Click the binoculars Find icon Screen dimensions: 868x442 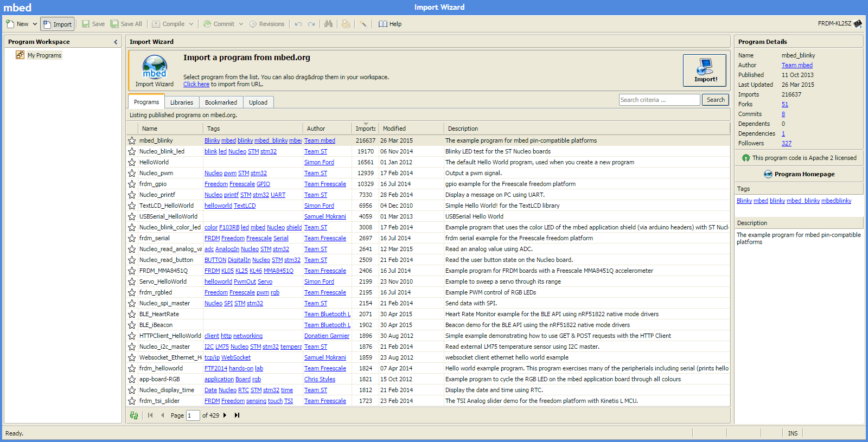329,24
